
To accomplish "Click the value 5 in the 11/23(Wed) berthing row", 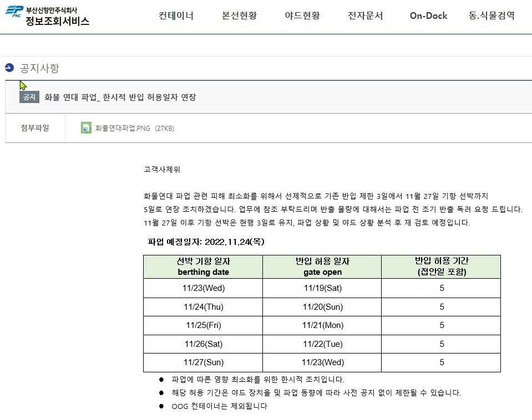I will tap(442, 288).
